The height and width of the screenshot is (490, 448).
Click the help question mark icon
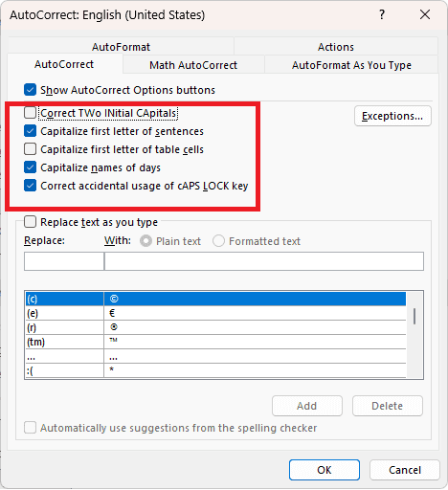point(382,14)
